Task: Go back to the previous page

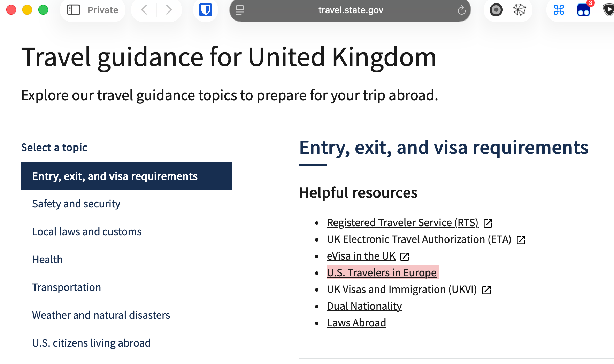Action: pos(144,10)
